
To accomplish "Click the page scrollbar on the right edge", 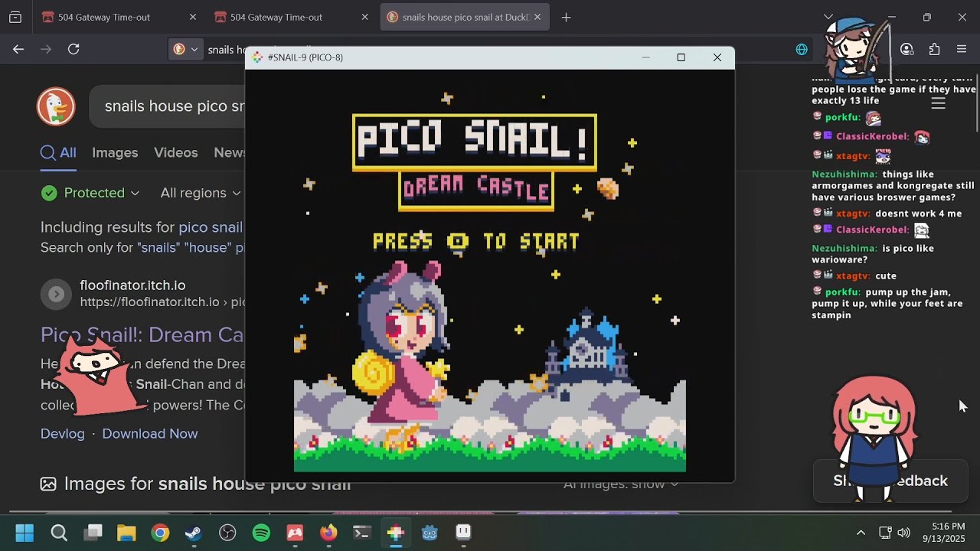I will [x=976, y=103].
